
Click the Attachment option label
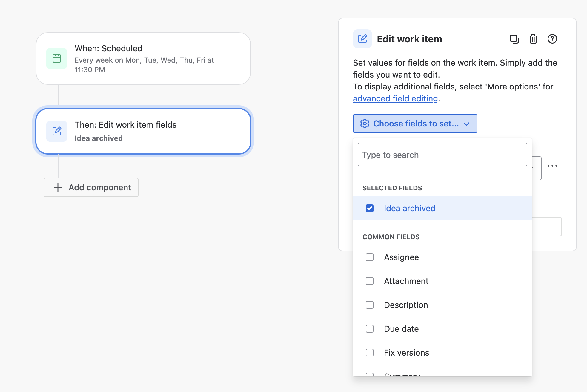point(406,281)
